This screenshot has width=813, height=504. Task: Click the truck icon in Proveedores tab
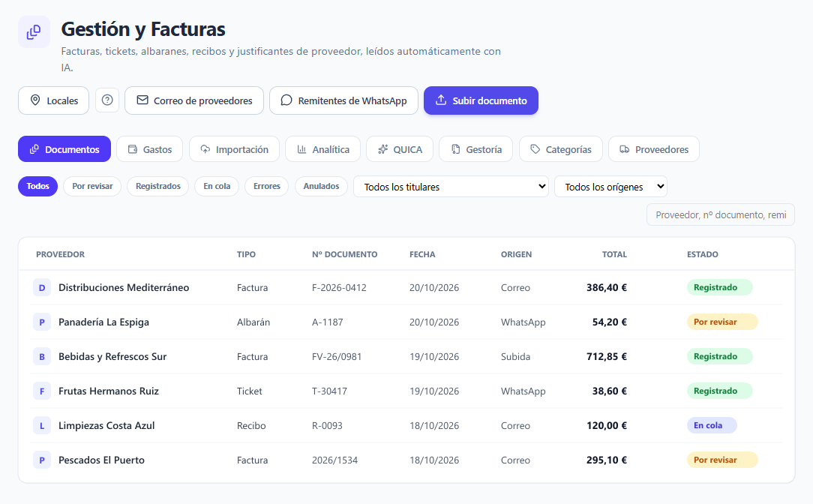[625, 149]
